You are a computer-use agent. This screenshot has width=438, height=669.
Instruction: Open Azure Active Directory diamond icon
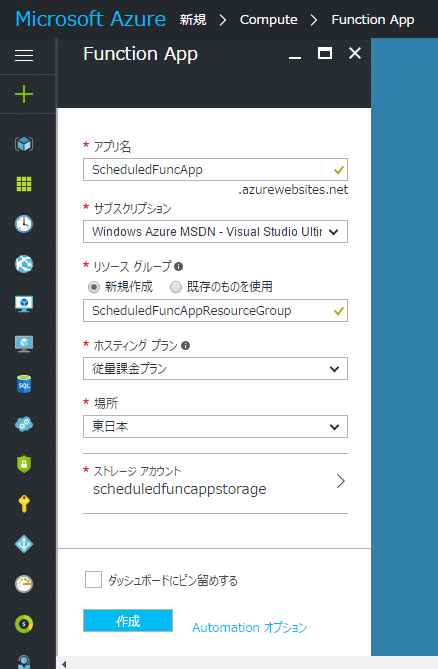click(24, 544)
